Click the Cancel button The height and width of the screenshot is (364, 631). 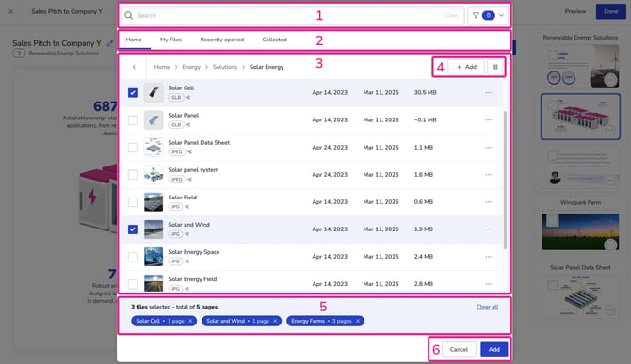pos(459,350)
